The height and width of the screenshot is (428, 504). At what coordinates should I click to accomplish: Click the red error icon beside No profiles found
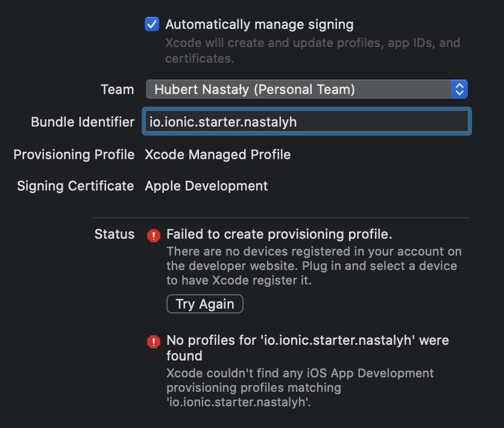(154, 342)
